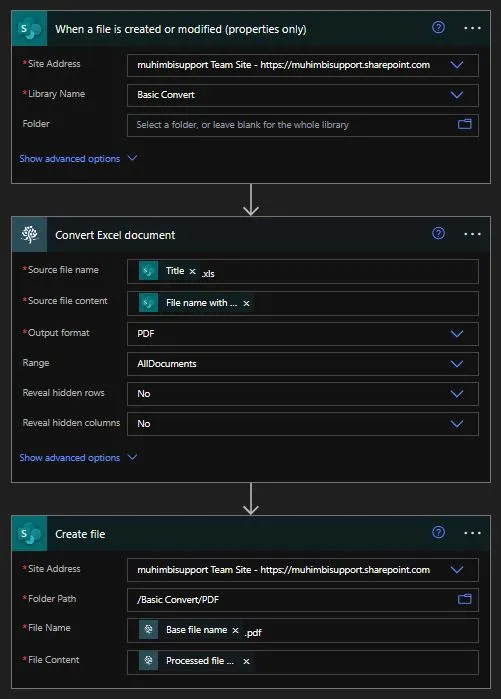Click Source file name input field
This screenshot has height=699, width=501.
(x=303, y=271)
